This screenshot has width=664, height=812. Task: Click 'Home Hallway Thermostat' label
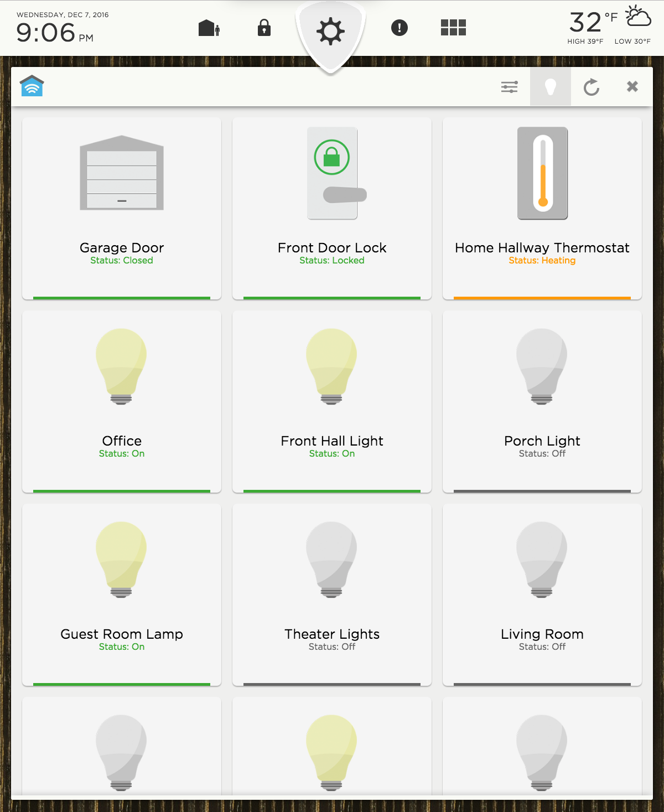(542, 247)
